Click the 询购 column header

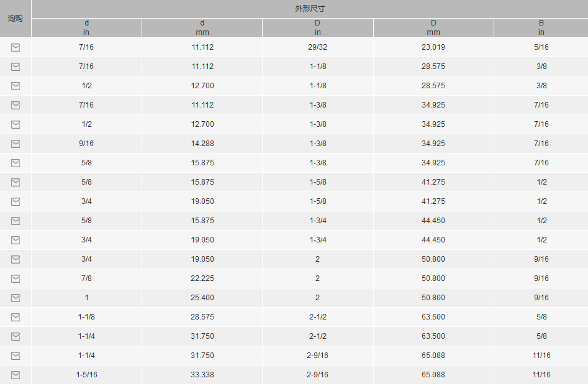coord(16,19)
